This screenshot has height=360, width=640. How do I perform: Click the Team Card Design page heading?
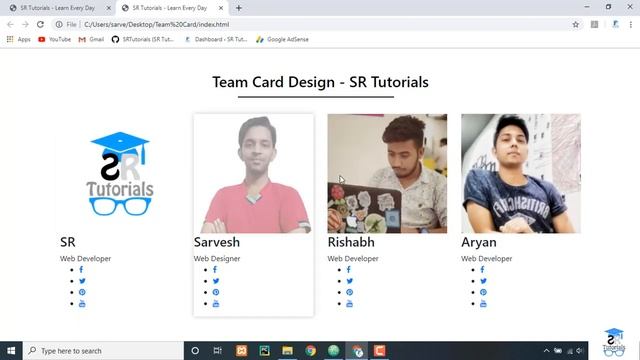[320, 82]
